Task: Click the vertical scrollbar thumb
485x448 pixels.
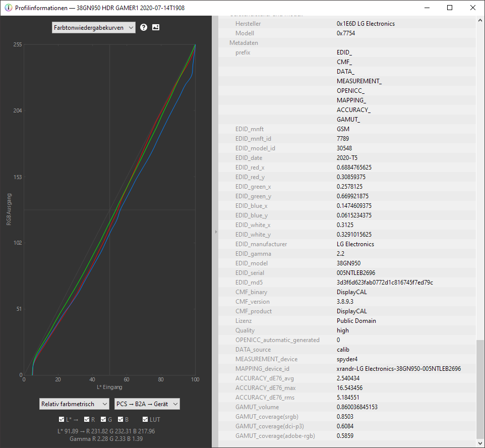Action: (x=480, y=389)
